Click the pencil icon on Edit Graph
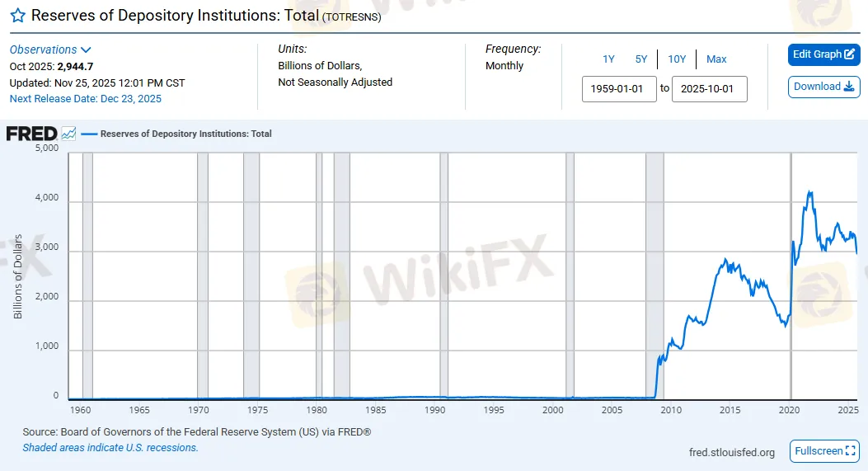This screenshot has height=471, width=868. click(x=850, y=54)
